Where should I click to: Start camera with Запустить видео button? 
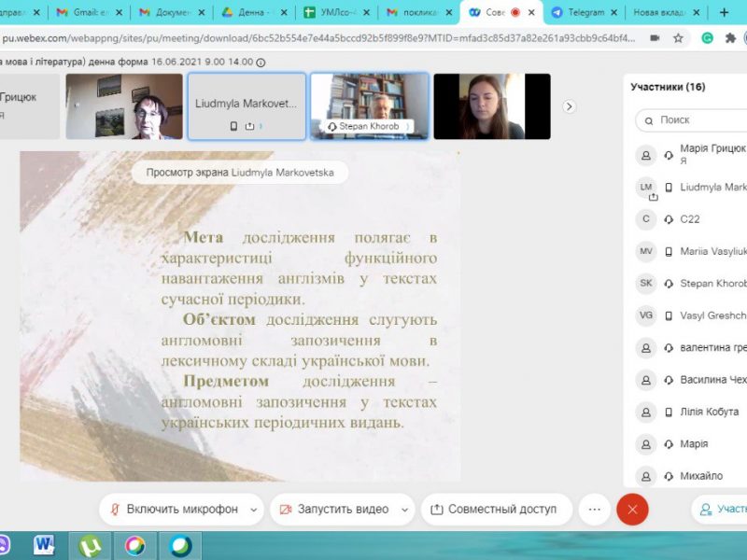333,509
